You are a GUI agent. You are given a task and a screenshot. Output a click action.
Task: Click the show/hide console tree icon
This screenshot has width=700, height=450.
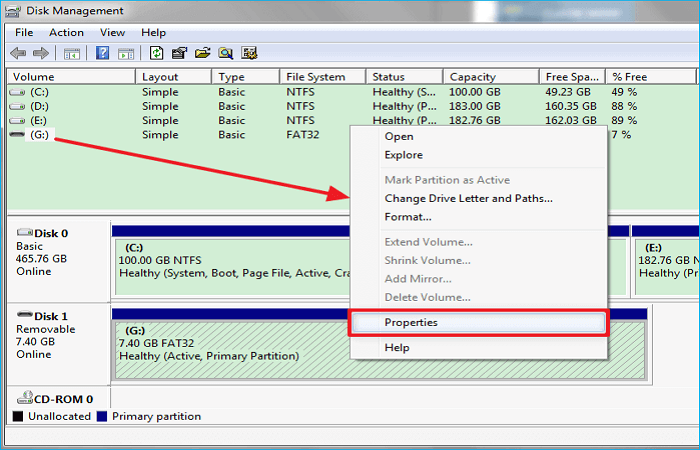click(73, 53)
